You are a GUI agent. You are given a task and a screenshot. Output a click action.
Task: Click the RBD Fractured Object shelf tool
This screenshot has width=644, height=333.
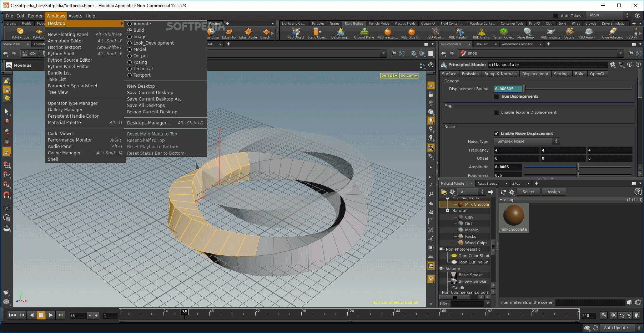[387, 33]
